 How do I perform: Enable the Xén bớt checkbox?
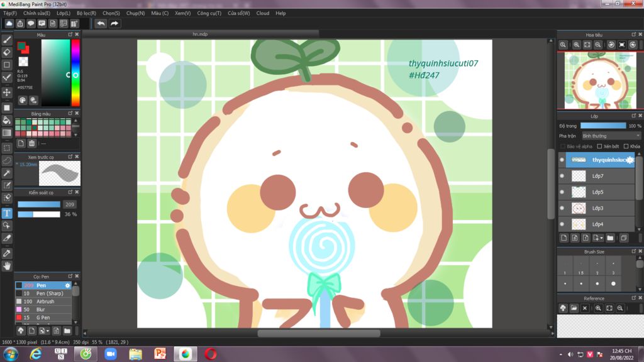(599, 146)
